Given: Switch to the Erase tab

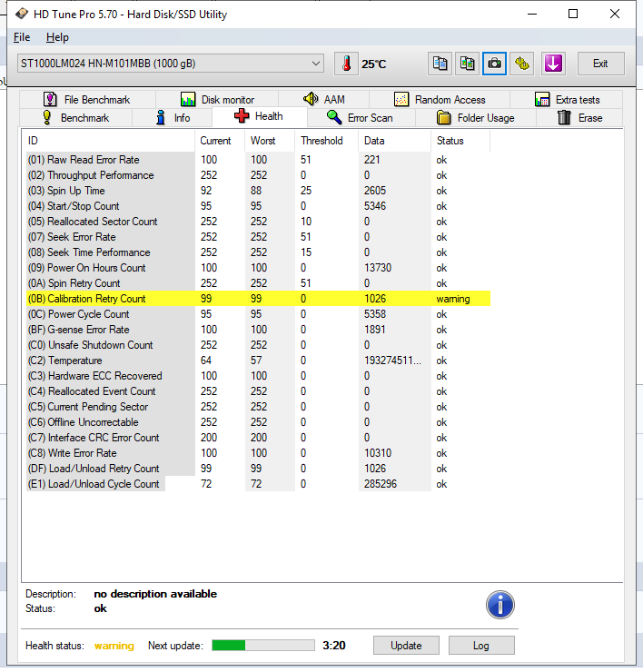Looking at the screenshot, I should pyautogui.click(x=579, y=118).
